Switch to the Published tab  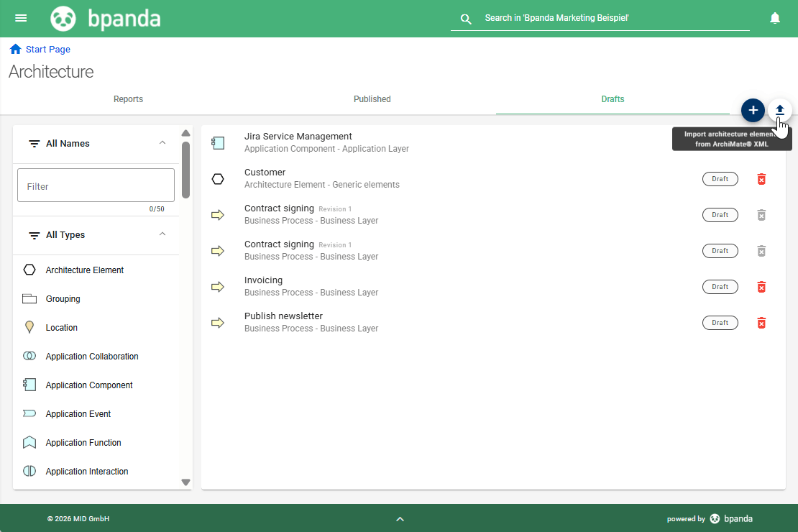click(x=372, y=99)
